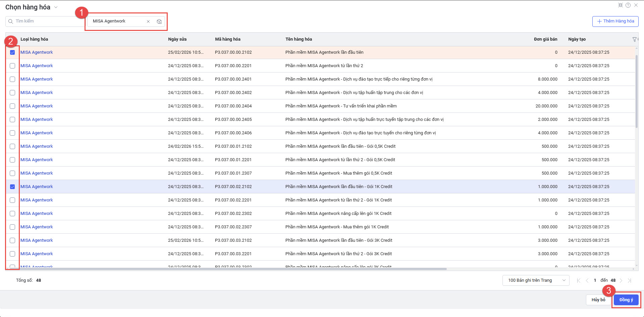Expand the Chọn hàng hóa title dropdown
Image resolution: width=644 pixels, height=317 pixels.
tap(56, 7)
